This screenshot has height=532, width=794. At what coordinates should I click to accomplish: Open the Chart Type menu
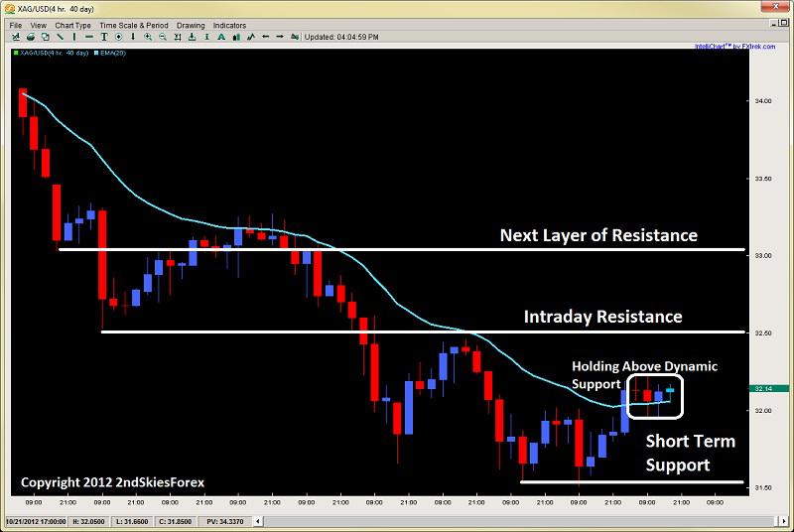(72, 25)
